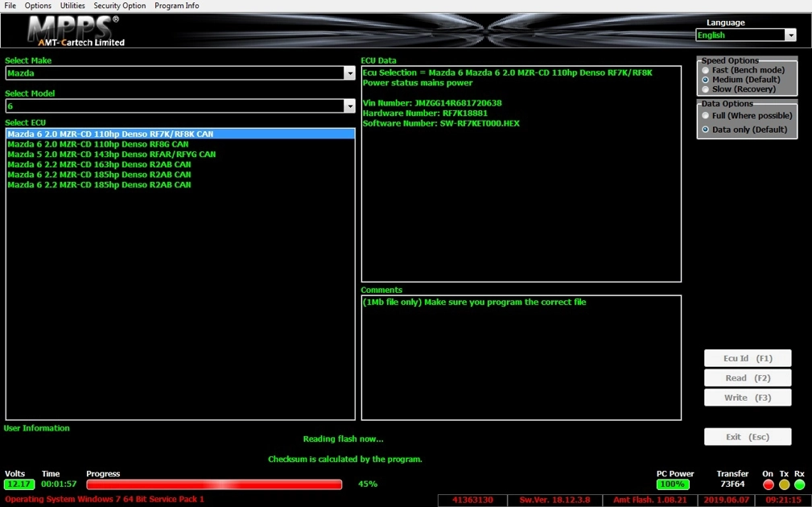Select first Mazda 6 2.2 185hp R2AB entry
The width and height of the screenshot is (812, 507).
180,175
